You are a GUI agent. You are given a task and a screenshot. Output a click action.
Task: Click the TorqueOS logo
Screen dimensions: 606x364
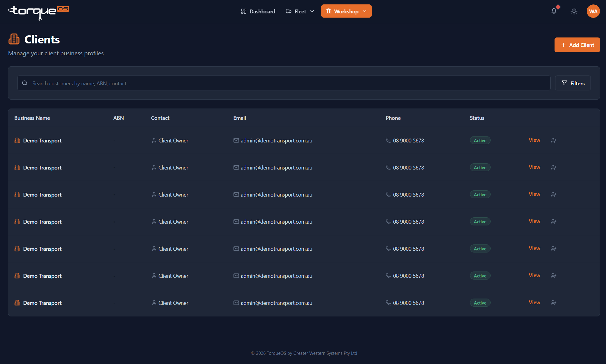click(x=39, y=12)
